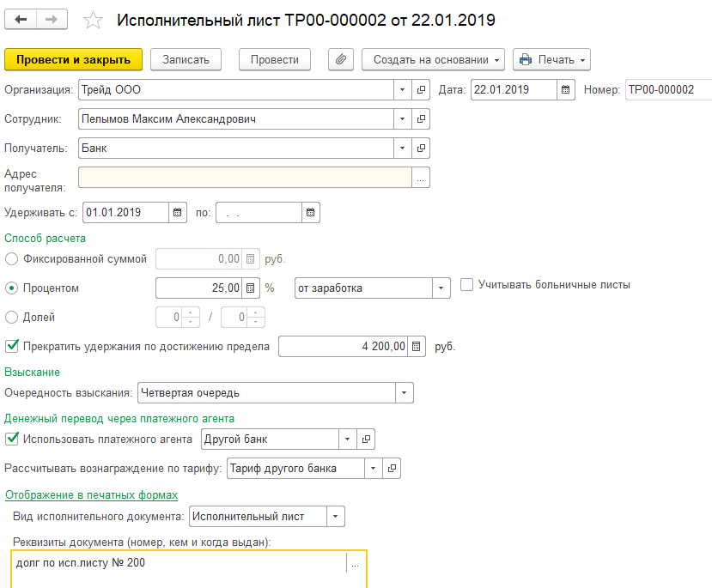
Task: Open calendar for withholding end date
Action: point(311,212)
